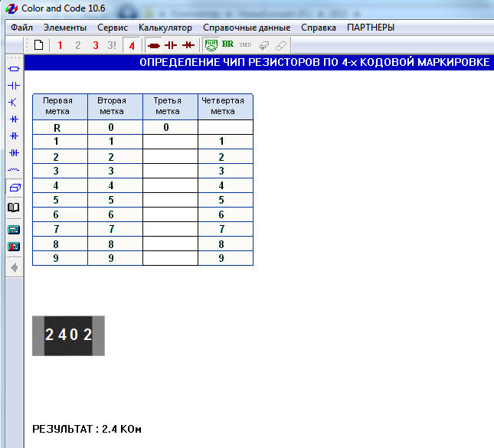Select 4 in Вторая метка column

[x=116, y=185]
